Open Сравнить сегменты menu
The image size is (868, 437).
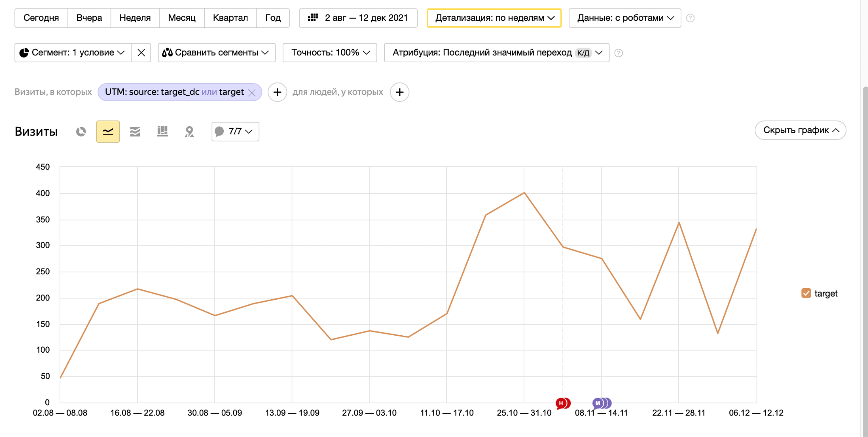click(217, 53)
